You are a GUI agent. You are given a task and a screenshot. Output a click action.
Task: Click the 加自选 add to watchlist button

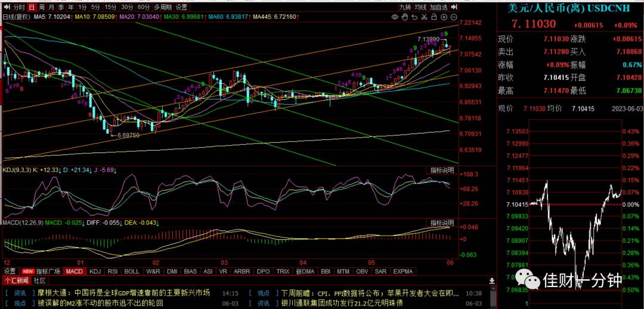pyautogui.click(x=439, y=7)
